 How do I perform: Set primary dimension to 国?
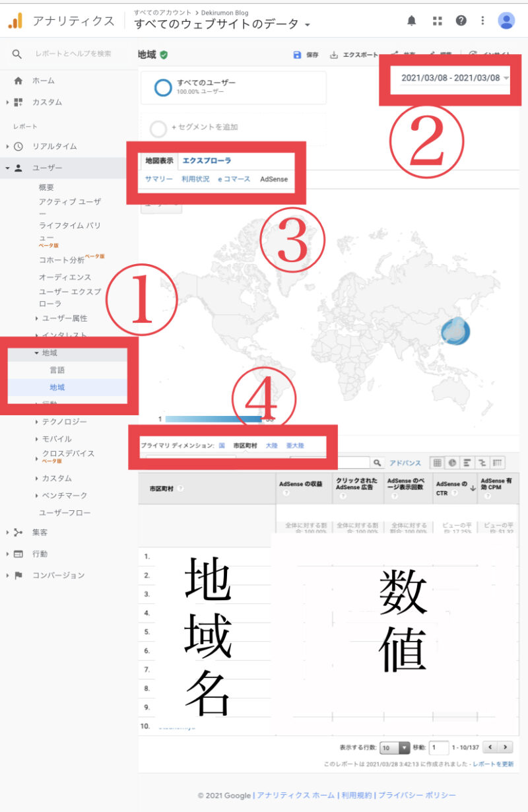click(x=222, y=446)
